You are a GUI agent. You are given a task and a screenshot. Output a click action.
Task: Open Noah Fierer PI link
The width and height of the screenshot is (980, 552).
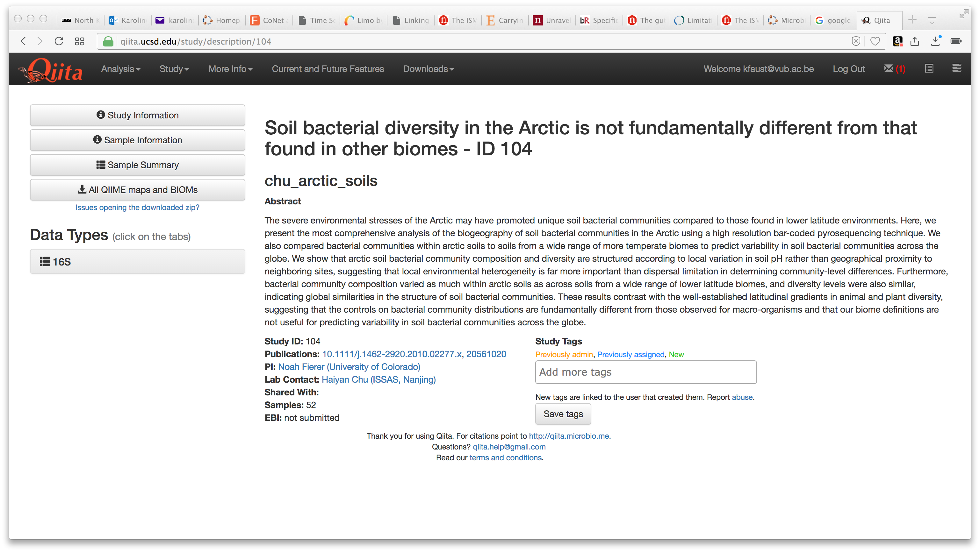(x=349, y=367)
